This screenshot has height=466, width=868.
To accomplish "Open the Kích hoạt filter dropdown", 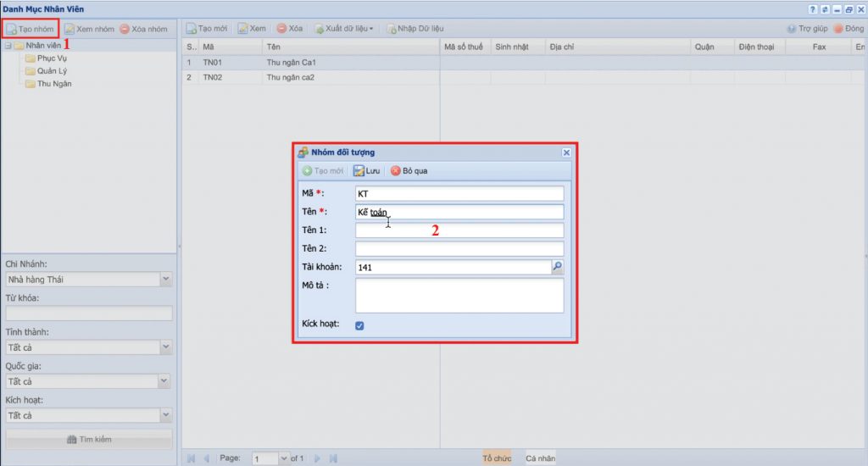I will pyautogui.click(x=165, y=415).
